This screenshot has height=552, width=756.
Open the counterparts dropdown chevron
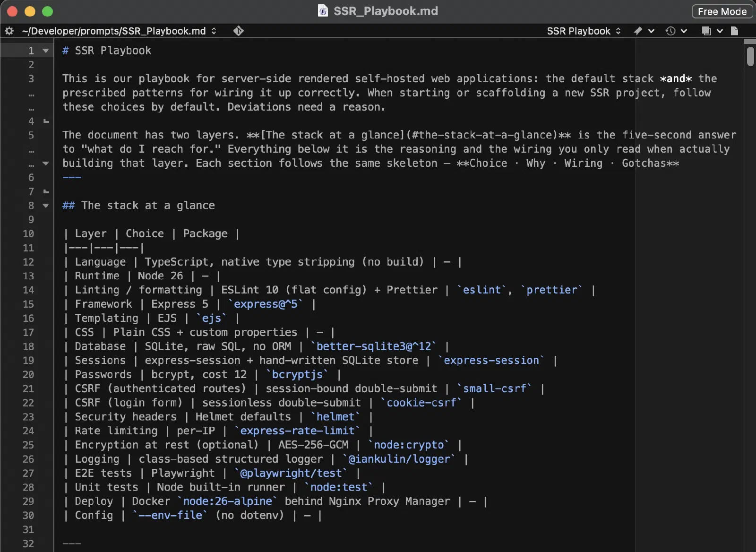720,31
